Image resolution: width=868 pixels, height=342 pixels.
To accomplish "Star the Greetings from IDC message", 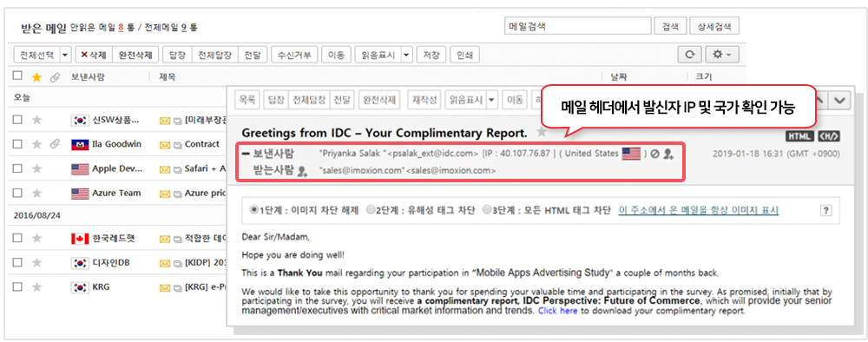I will click(542, 132).
